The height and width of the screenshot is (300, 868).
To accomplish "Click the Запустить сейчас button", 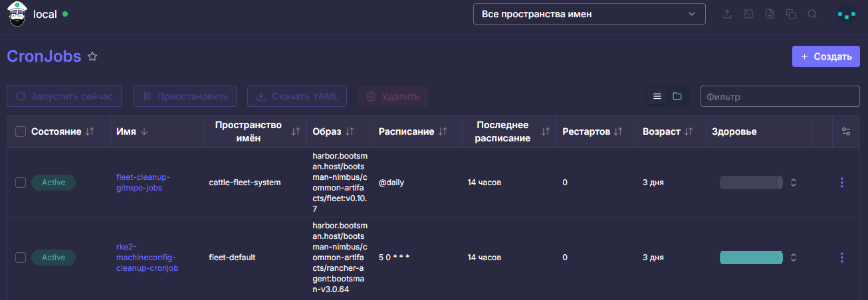I will pyautogui.click(x=64, y=96).
